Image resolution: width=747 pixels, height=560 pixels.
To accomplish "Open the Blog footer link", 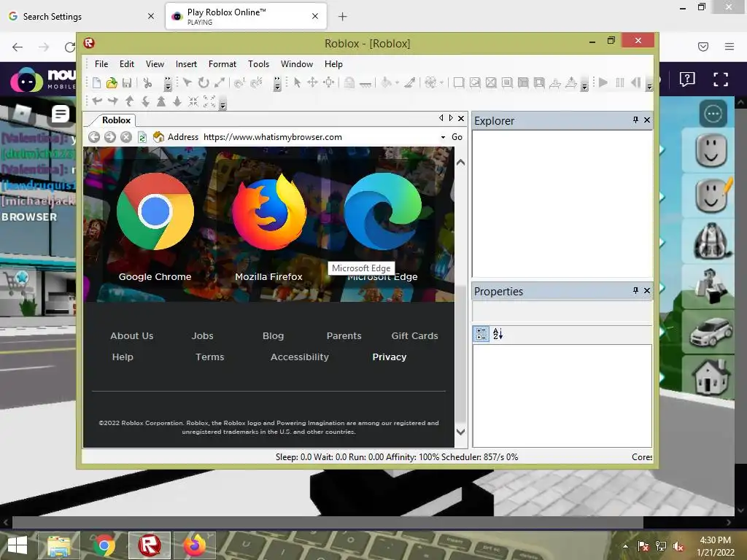I will coord(273,335).
